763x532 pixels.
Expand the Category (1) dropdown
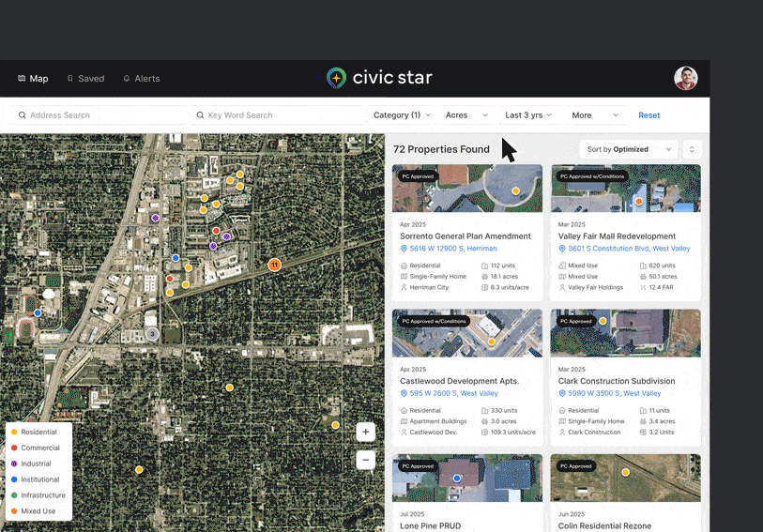[402, 115]
